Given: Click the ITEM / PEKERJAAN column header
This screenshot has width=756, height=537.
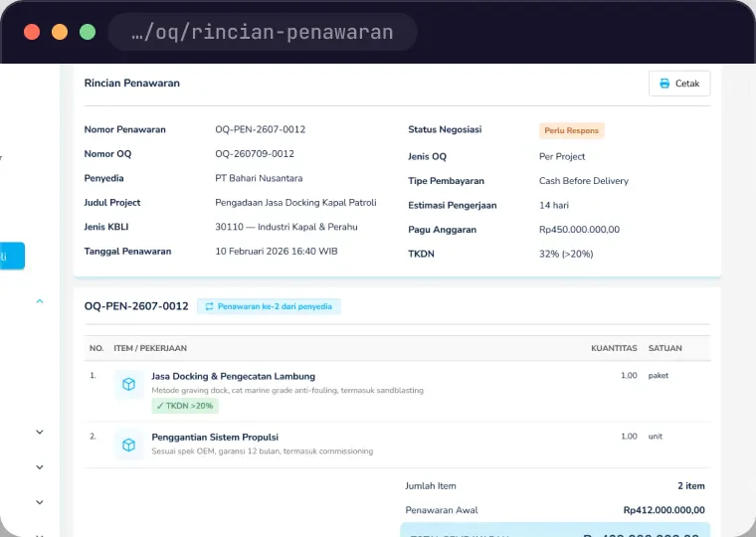Looking at the screenshot, I should (x=150, y=348).
